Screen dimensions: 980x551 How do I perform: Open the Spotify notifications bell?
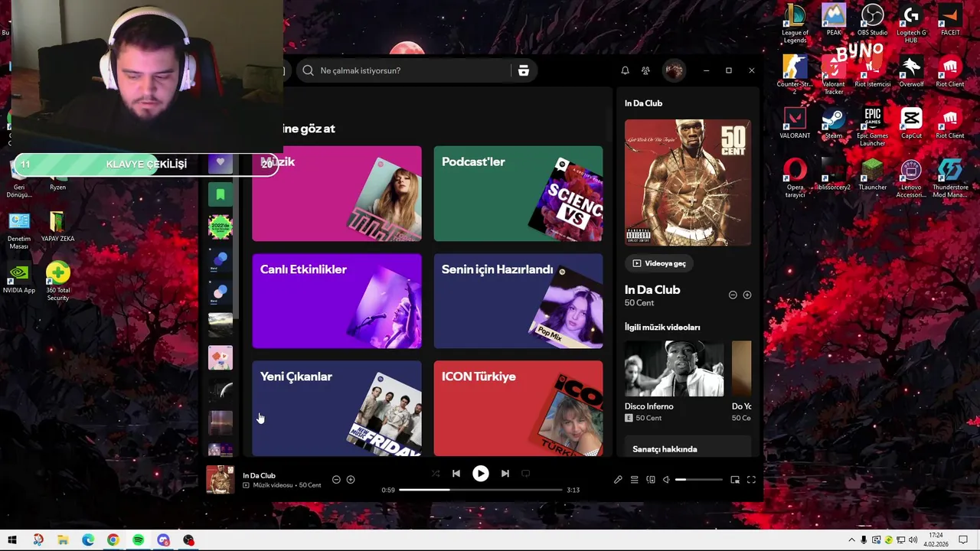pyautogui.click(x=625, y=70)
